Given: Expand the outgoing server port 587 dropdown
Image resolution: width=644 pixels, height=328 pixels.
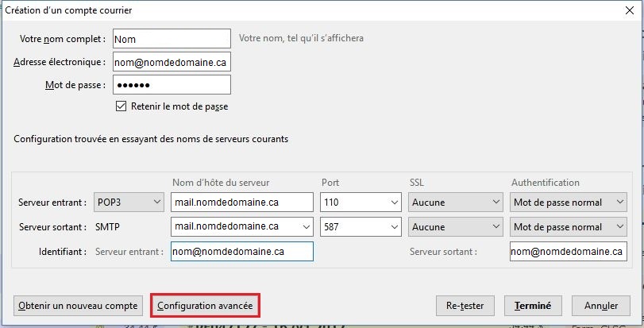Looking at the screenshot, I should click(395, 227).
